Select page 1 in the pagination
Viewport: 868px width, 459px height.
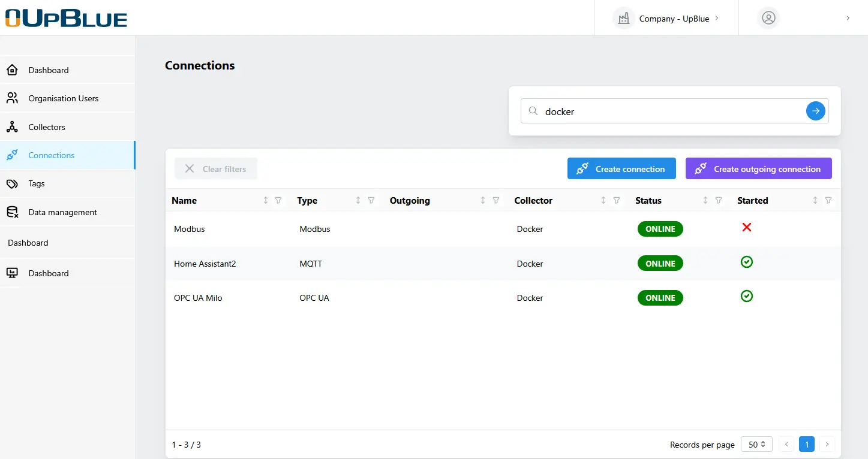tap(807, 445)
